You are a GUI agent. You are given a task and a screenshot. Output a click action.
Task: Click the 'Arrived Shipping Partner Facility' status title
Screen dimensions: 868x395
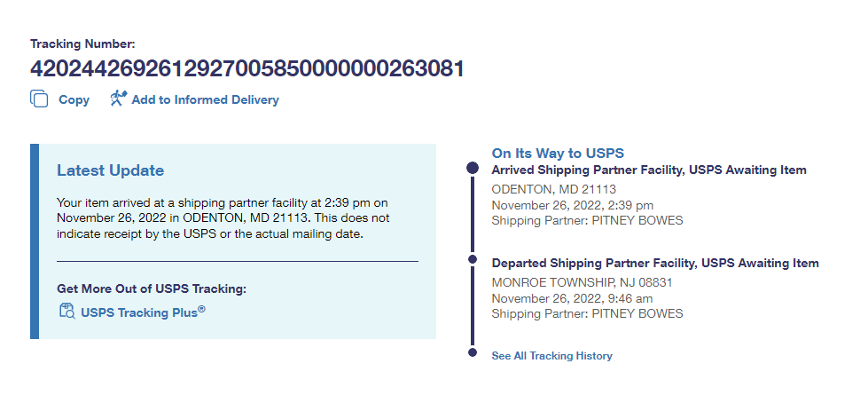(649, 170)
